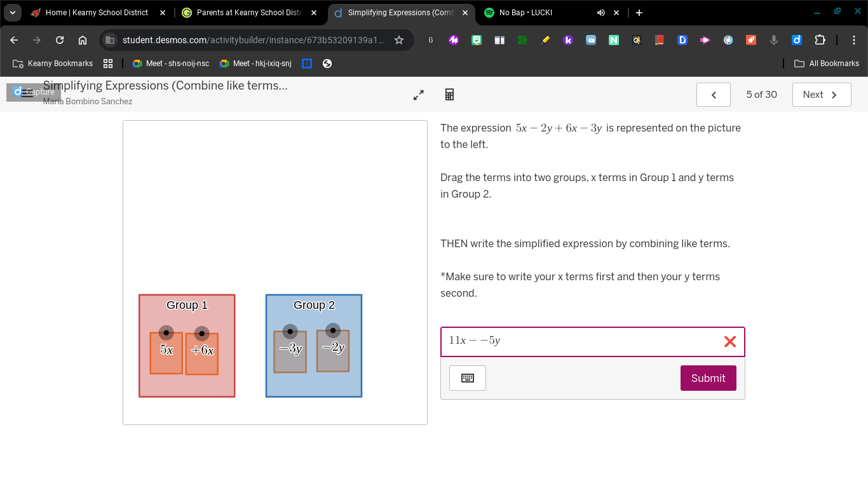Click the blue D extension icon
Viewport: 868px width, 488px height.
[x=682, y=40]
